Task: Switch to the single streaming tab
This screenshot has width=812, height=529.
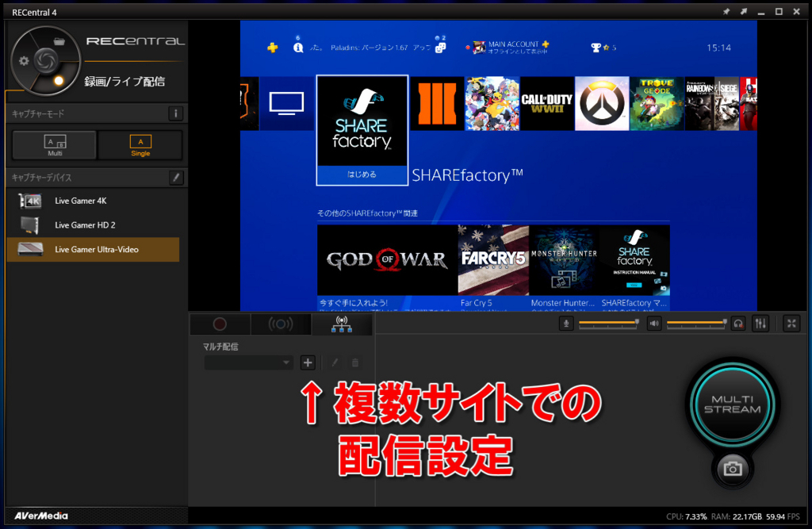Action: (281, 324)
